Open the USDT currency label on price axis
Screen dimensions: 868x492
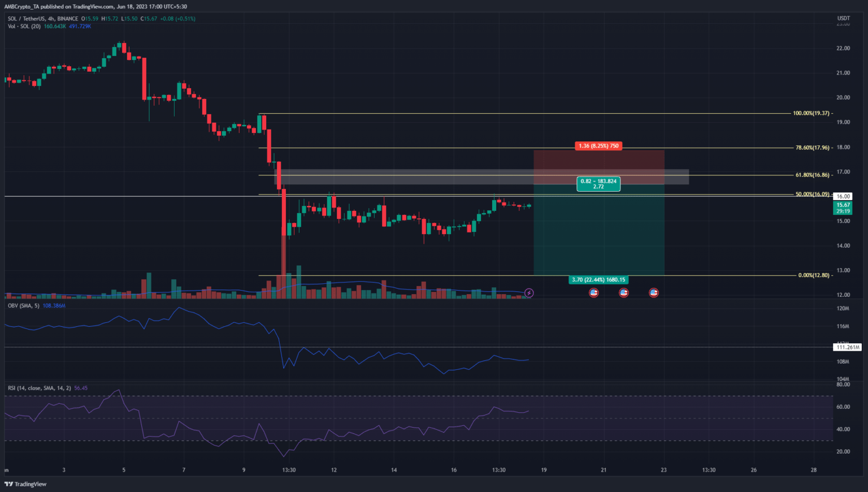click(843, 19)
